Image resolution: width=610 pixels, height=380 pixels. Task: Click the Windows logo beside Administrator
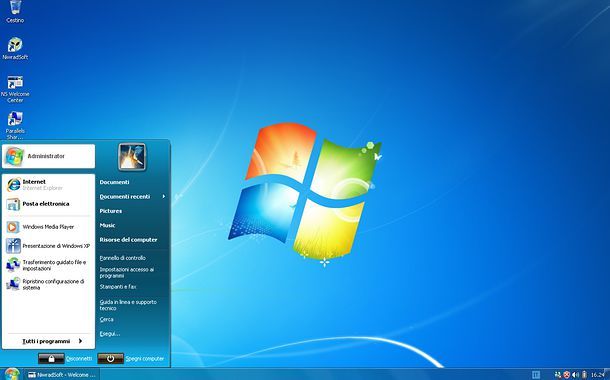pyautogui.click(x=14, y=156)
